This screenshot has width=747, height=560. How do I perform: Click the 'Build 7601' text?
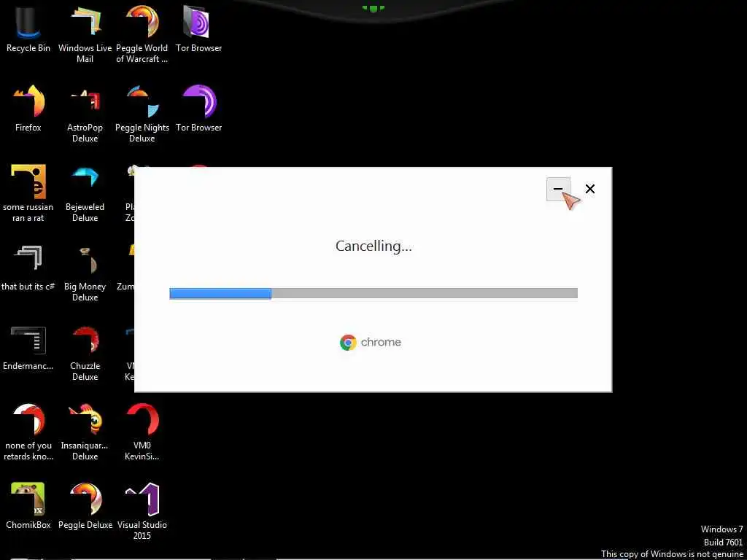pos(723,542)
